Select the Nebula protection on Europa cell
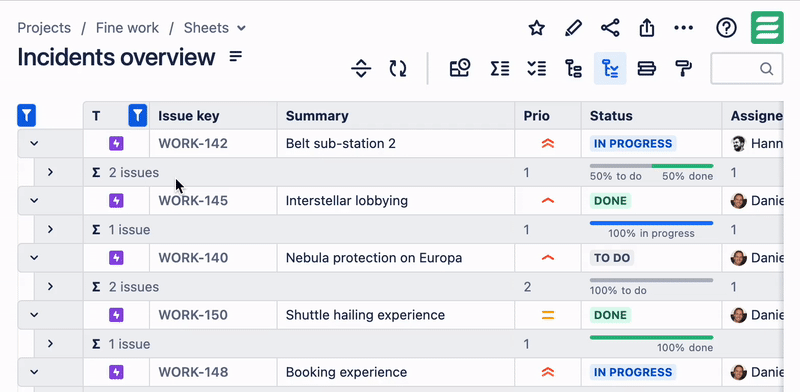 click(396, 258)
